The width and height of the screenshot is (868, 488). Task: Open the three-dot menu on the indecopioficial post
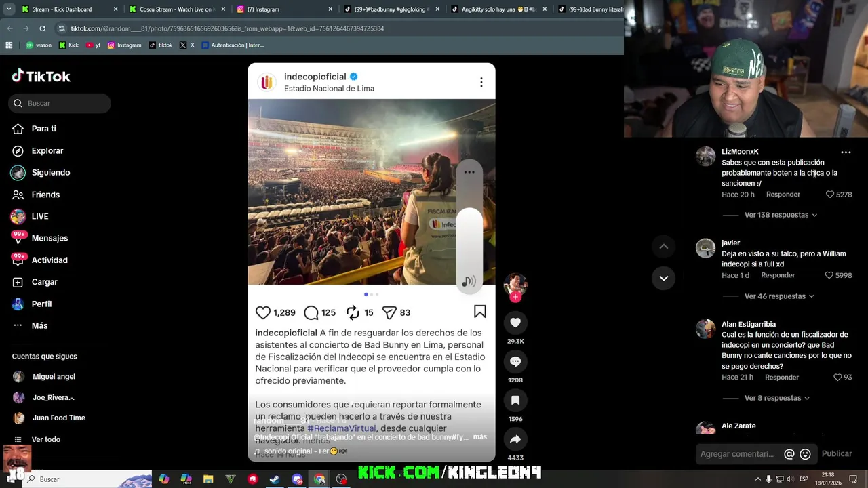tap(481, 82)
